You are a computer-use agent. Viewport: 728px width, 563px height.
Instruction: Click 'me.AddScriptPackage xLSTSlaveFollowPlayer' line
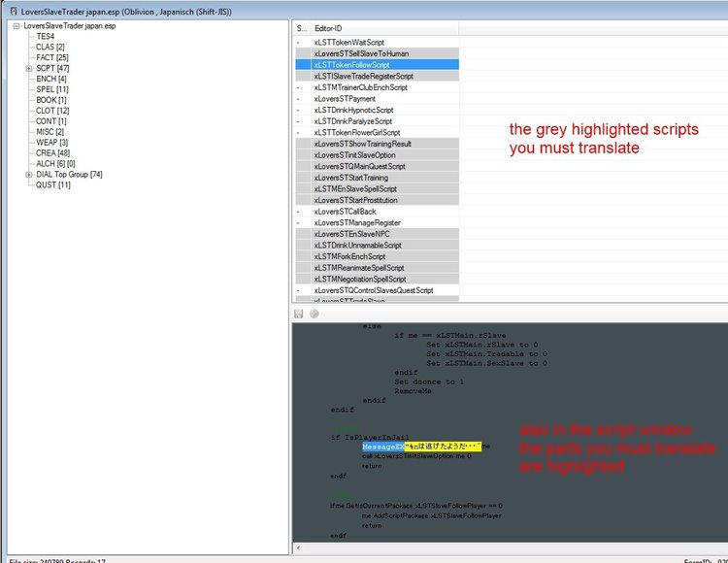(432, 515)
